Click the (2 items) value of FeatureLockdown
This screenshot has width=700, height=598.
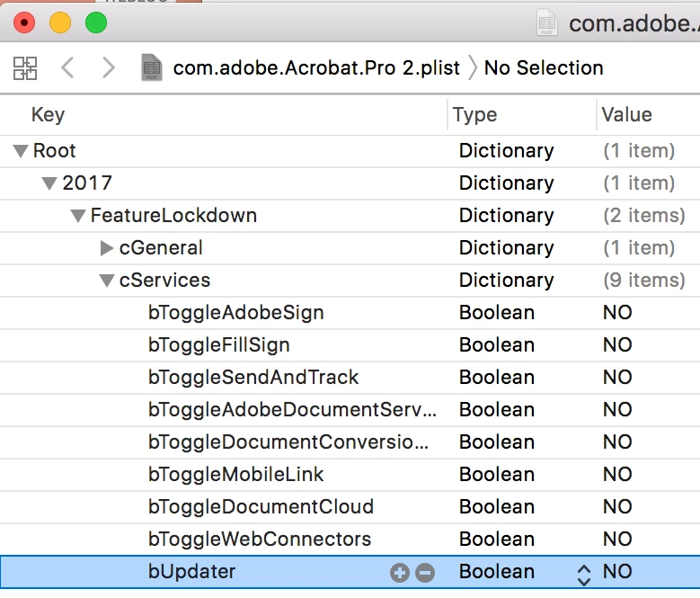644,216
